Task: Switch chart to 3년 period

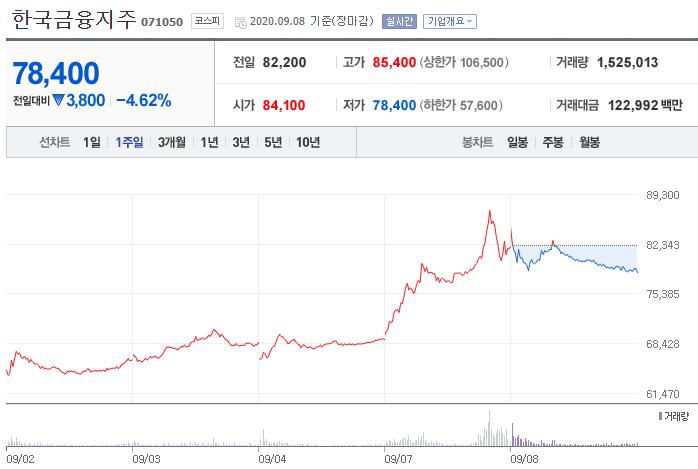Action: [241, 142]
